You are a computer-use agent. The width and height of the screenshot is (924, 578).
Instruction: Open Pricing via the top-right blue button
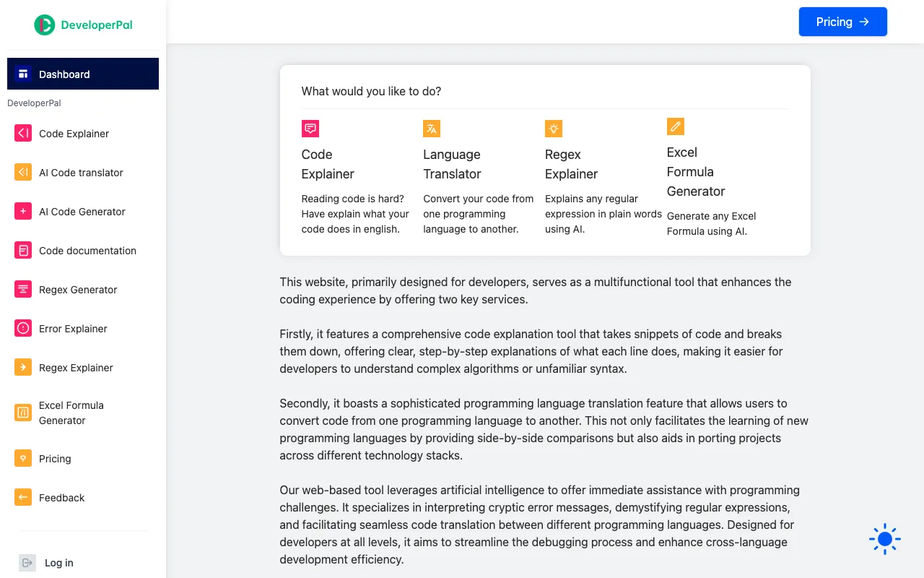coord(842,22)
